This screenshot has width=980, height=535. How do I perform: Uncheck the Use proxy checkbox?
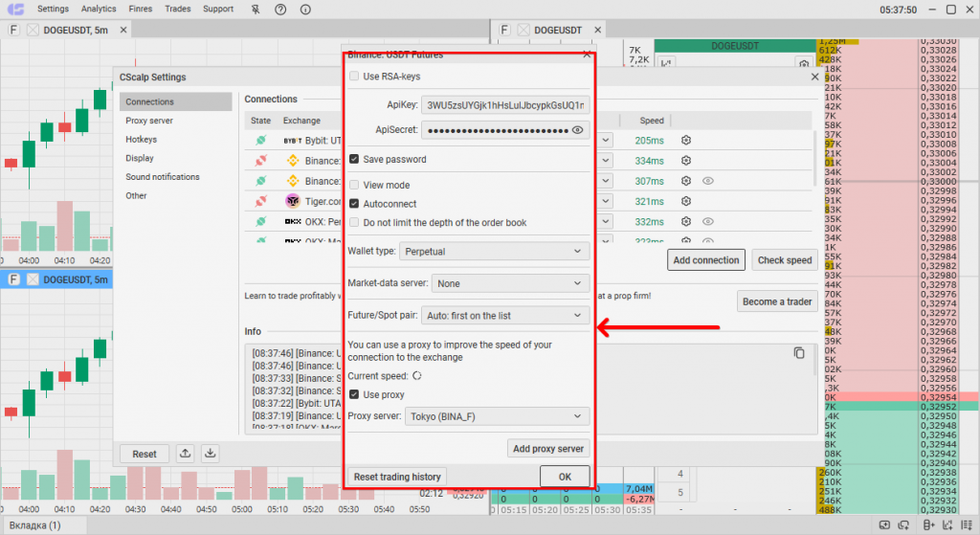click(x=354, y=394)
